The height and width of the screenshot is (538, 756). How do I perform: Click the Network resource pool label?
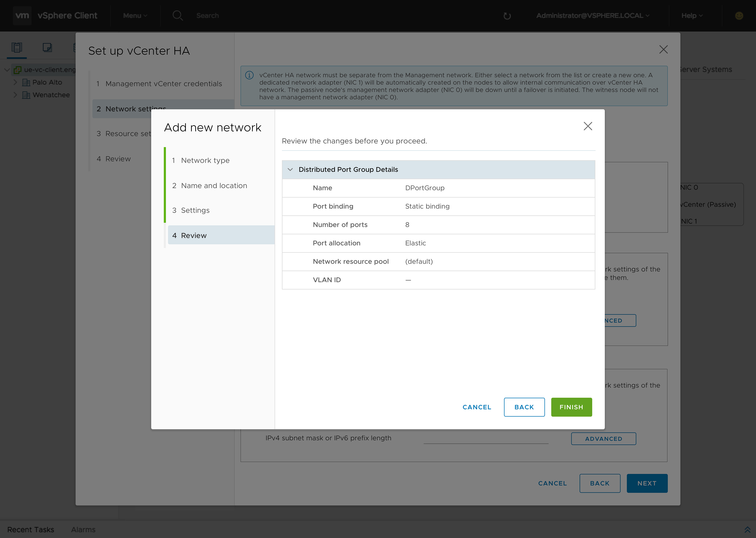pos(350,261)
